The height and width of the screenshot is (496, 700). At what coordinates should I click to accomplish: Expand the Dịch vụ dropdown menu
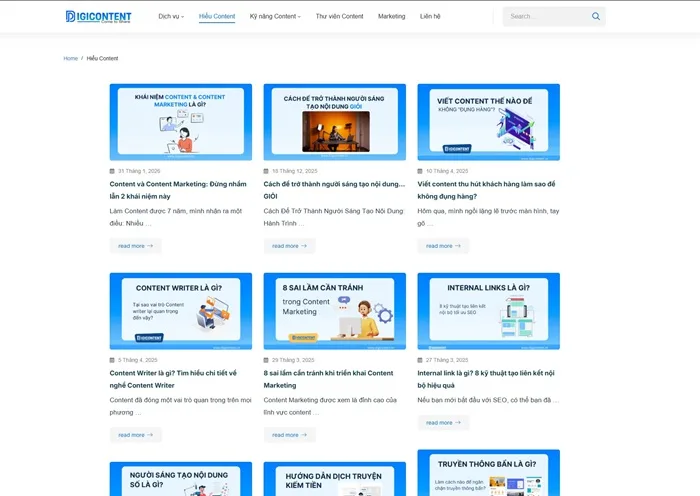click(x=171, y=17)
